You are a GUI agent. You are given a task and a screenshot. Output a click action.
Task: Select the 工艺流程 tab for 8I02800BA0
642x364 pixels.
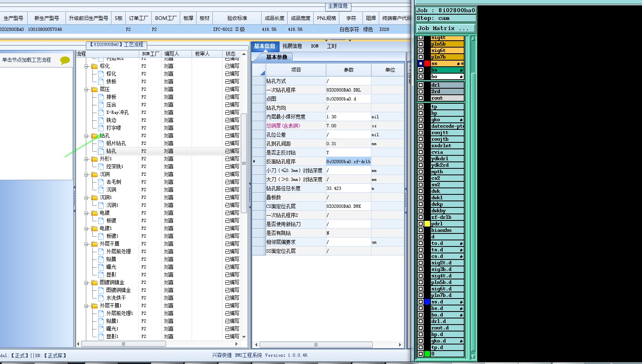point(116,45)
